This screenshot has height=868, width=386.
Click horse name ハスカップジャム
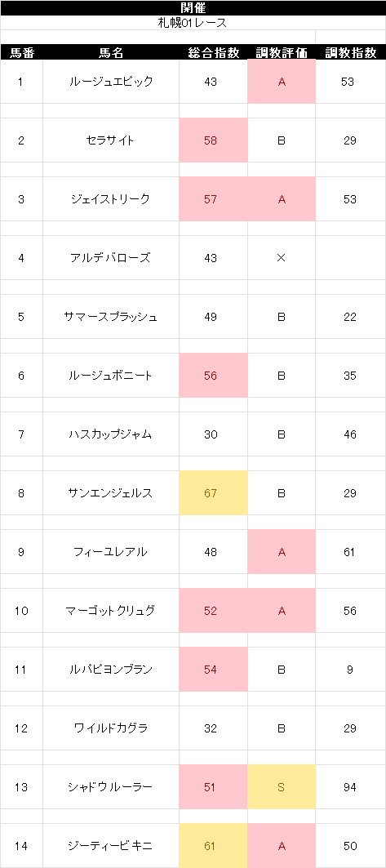(111, 434)
